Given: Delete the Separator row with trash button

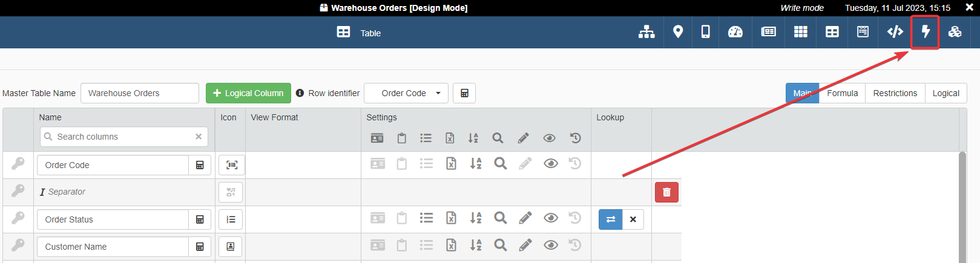Looking at the screenshot, I should pos(666,192).
